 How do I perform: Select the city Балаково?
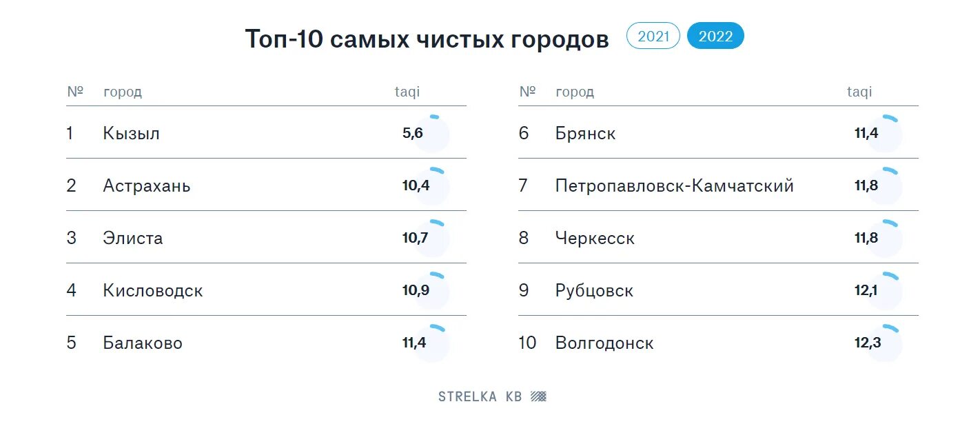143,343
